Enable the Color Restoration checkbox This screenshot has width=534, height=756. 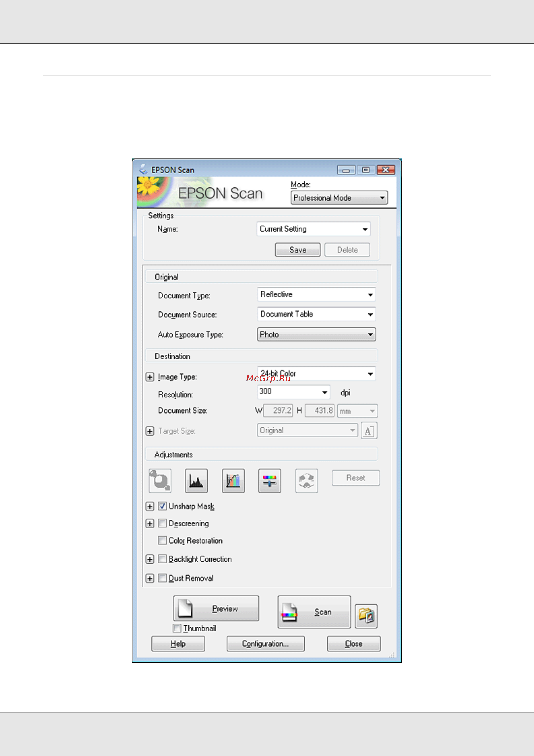click(162, 540)
